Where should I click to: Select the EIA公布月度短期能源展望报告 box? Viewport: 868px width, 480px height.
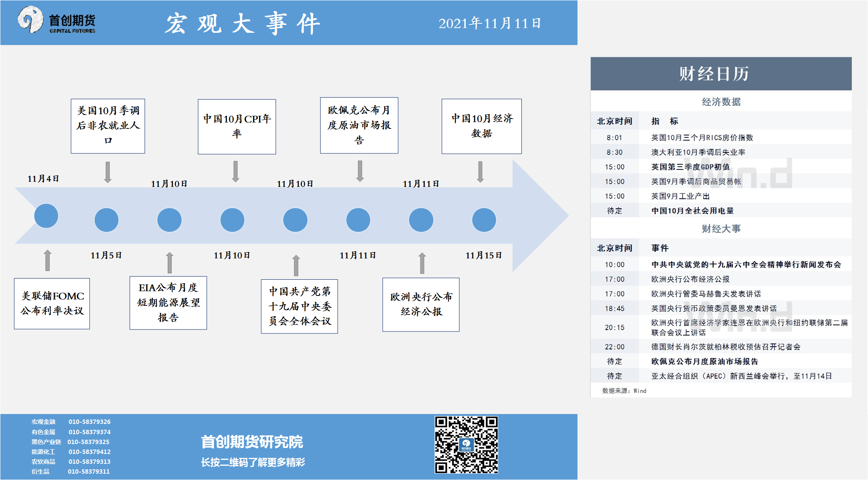pyautogui.click(x=168, y=303)
